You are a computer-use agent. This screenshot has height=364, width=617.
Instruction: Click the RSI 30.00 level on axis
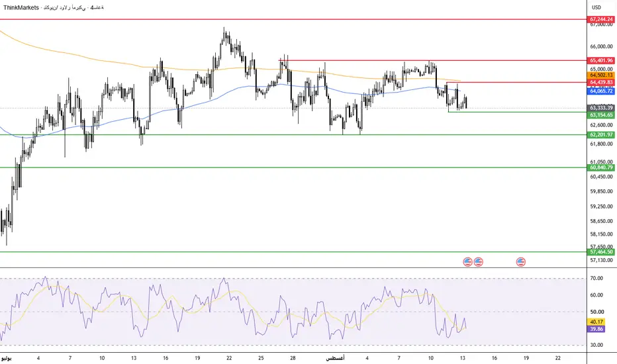[596, 345]
